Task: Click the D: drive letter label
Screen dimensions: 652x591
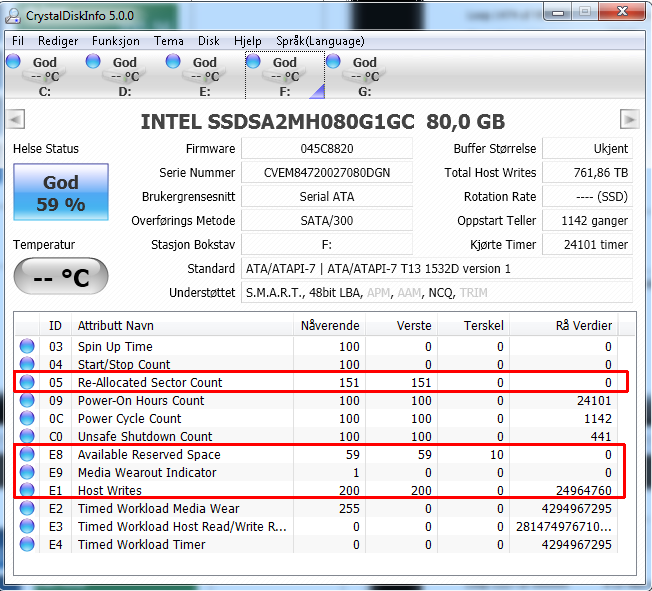Action: coord(125,91)
